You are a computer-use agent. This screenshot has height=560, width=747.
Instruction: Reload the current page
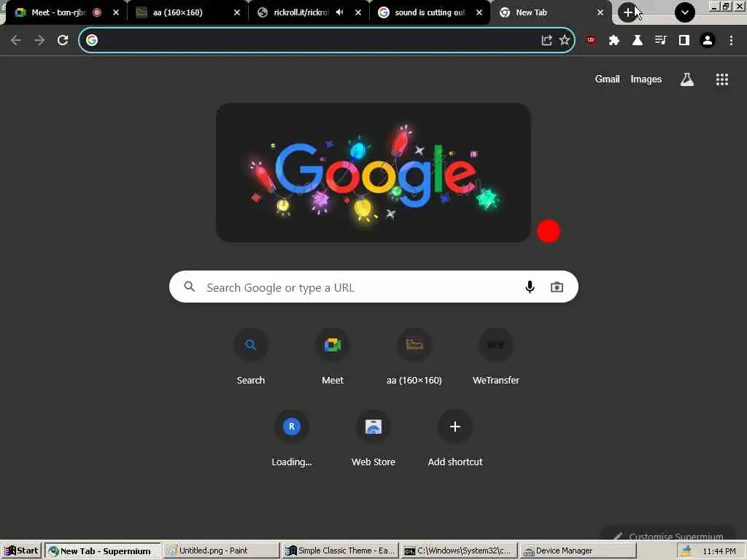63,41
